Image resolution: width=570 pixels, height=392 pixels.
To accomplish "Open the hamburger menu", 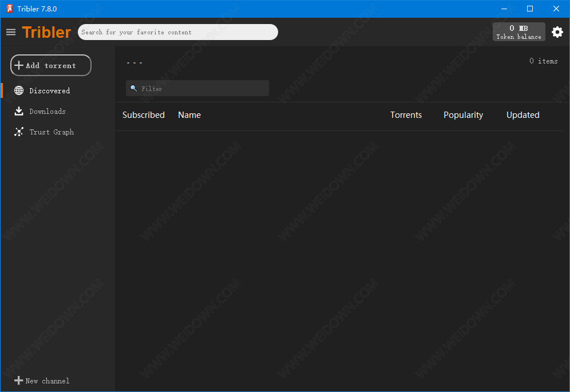I will tap(11, 33).
